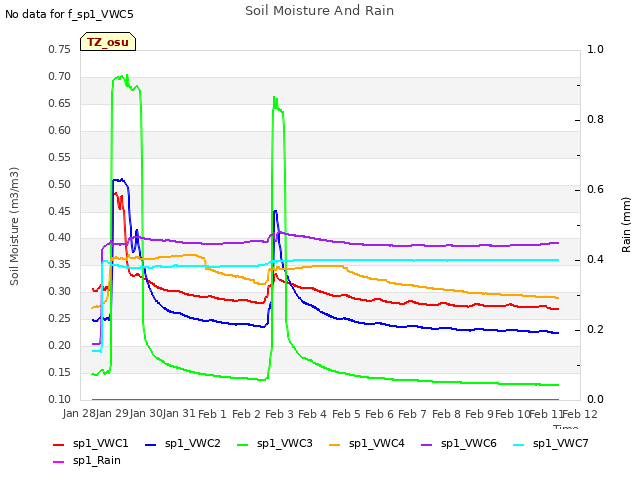Select the sp1_VWC3 legend label

pos(284,443)
